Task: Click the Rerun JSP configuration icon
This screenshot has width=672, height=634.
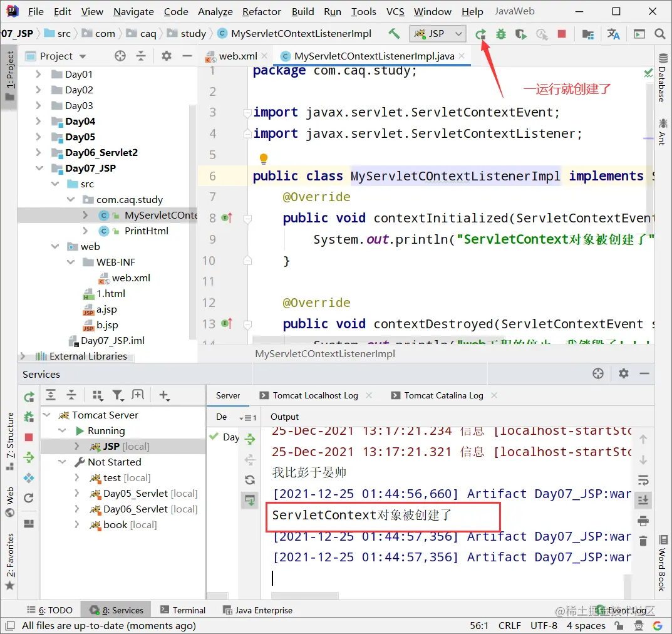Action: pyautogui.click(x=481, y=34)
